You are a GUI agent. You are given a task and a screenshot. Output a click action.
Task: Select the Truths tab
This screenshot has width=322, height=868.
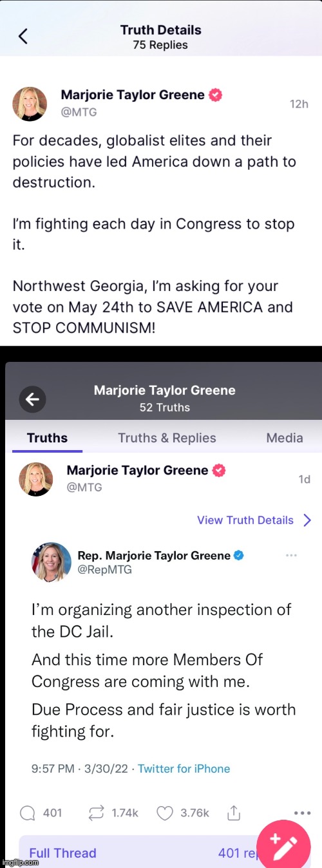coord(47,438)
